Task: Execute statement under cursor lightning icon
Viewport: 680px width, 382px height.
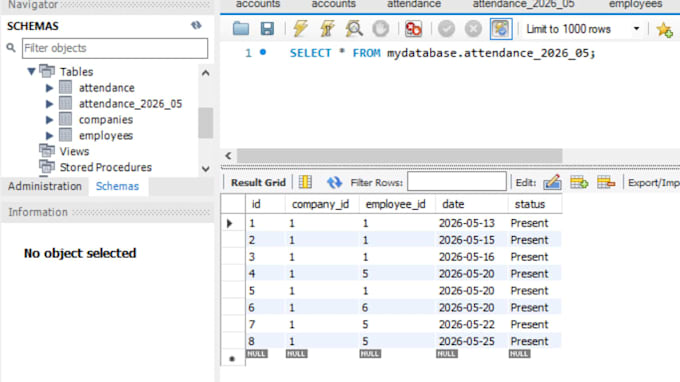Action: (327, 29)
